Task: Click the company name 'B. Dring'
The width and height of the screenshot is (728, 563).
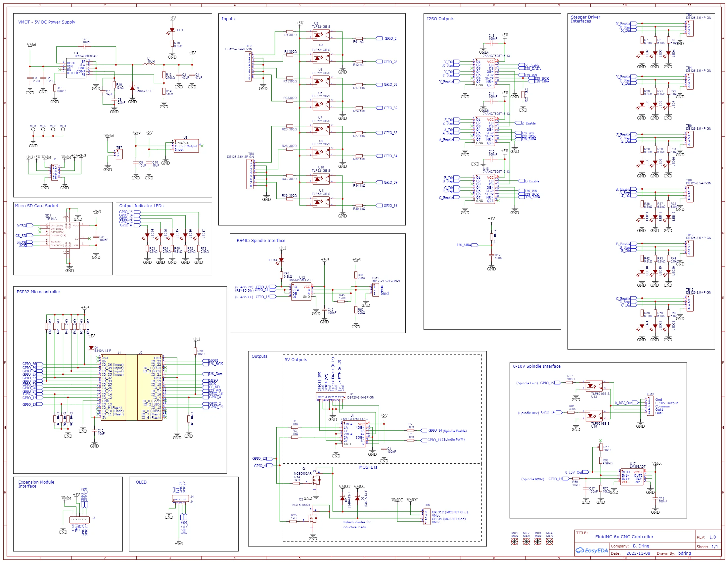Action: (x=641, y=546)
